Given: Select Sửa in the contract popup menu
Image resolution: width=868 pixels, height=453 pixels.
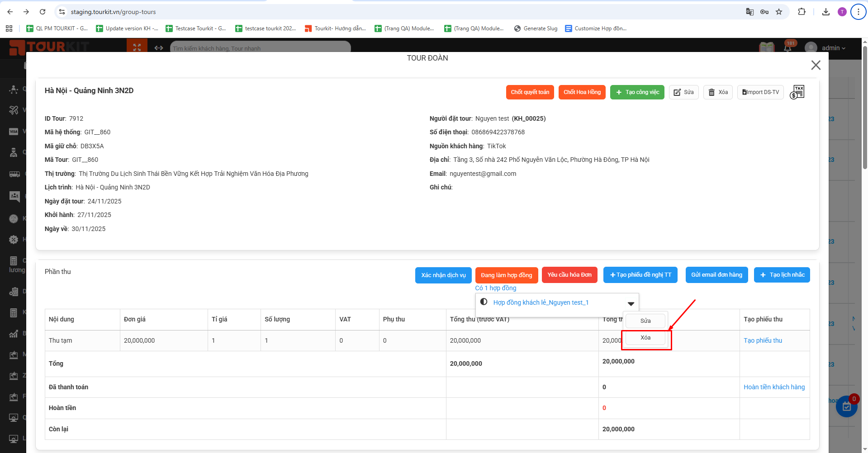Looking at the screenshot, I should (645, 321).
